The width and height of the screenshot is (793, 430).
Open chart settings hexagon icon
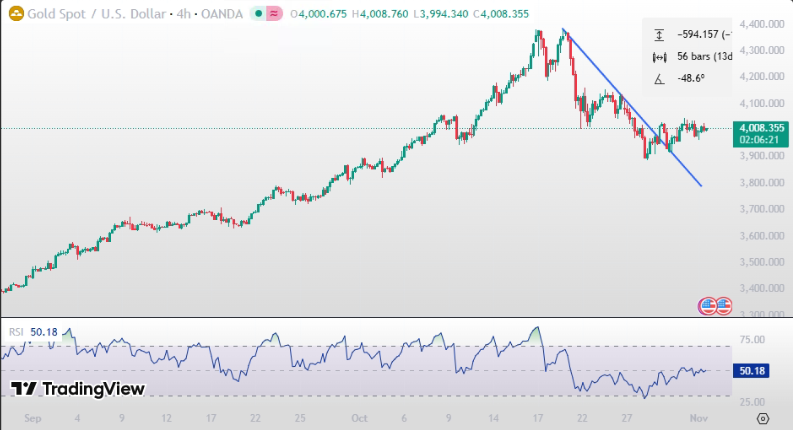(763, 418)
